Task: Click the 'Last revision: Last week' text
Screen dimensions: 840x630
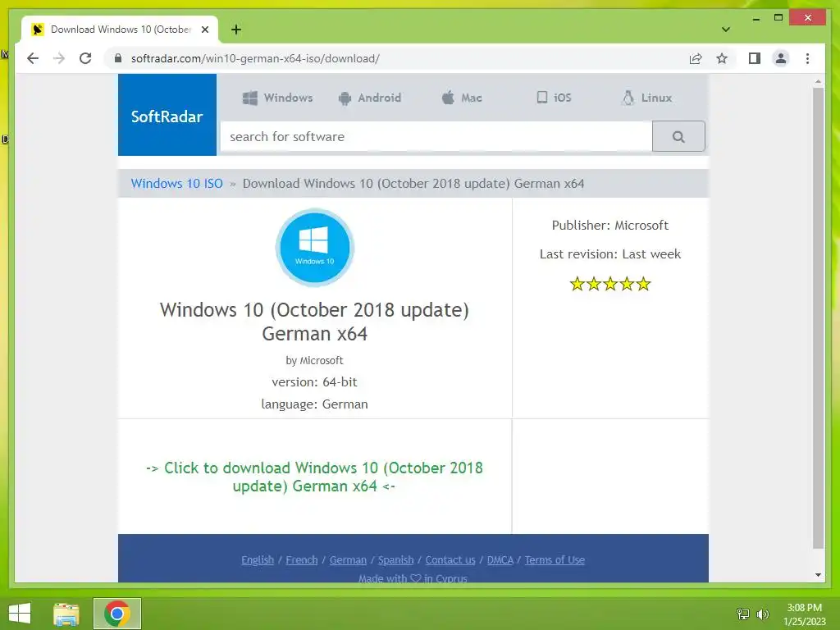Action: 610,254
